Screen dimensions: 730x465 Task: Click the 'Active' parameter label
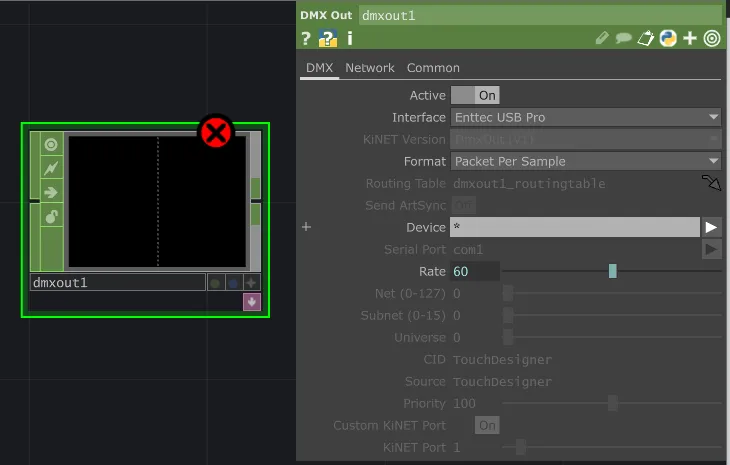[x=427, y=95]
